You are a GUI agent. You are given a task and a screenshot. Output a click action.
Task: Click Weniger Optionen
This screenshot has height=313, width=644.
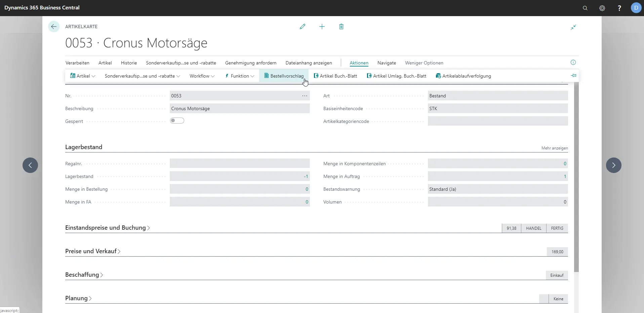click(x=424, y=63)
